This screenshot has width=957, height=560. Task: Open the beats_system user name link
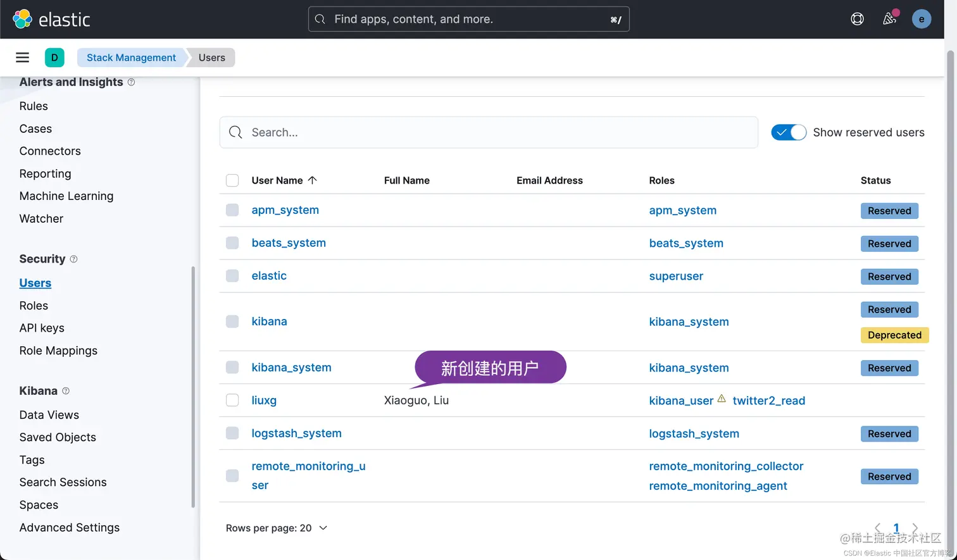pos(289,243)
